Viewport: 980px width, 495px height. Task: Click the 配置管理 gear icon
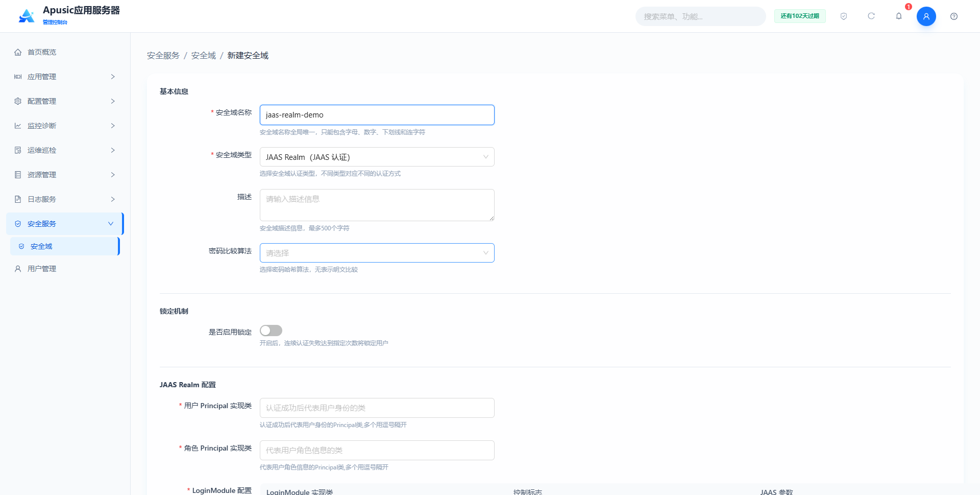[18, 101]
